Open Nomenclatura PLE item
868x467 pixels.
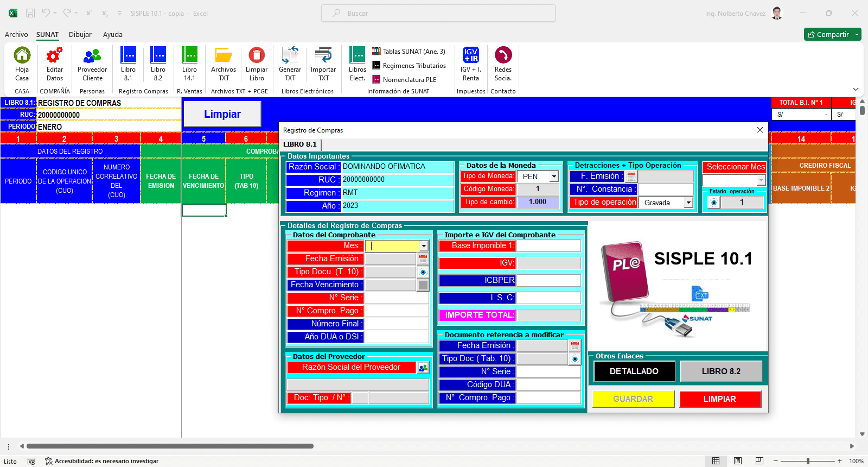(404, 80)
